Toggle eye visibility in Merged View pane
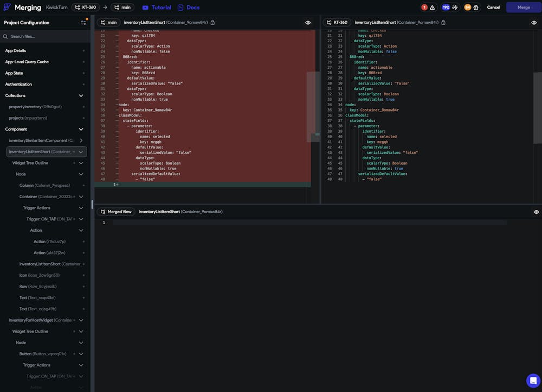The width and height of the screenshot is (542, 392). [x=536, y=212]
